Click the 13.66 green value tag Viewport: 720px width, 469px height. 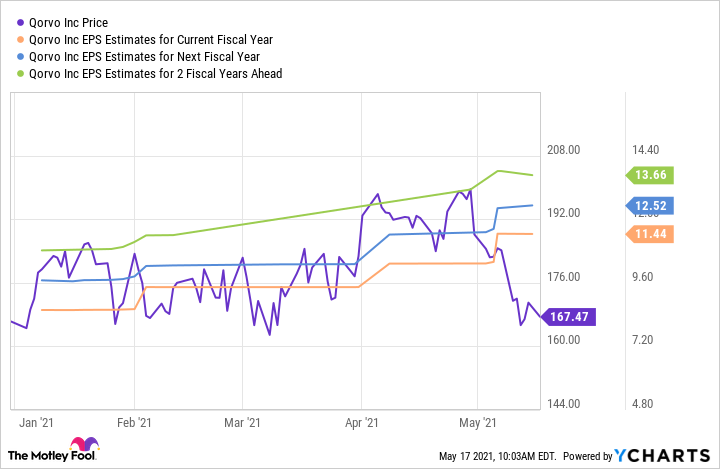click(x=654, y=175)
